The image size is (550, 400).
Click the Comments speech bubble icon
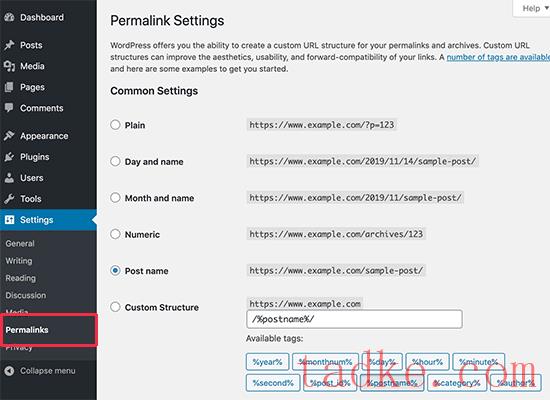point(9,108)
